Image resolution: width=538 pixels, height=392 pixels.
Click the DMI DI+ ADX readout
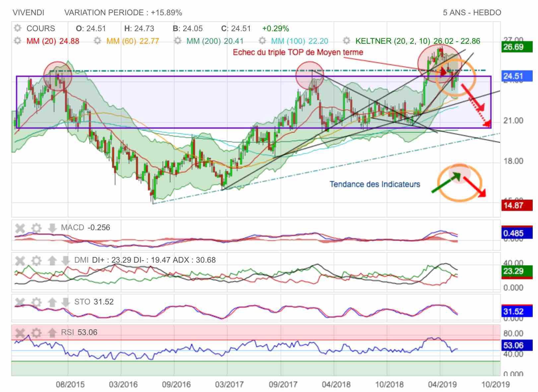coord(145,260)
